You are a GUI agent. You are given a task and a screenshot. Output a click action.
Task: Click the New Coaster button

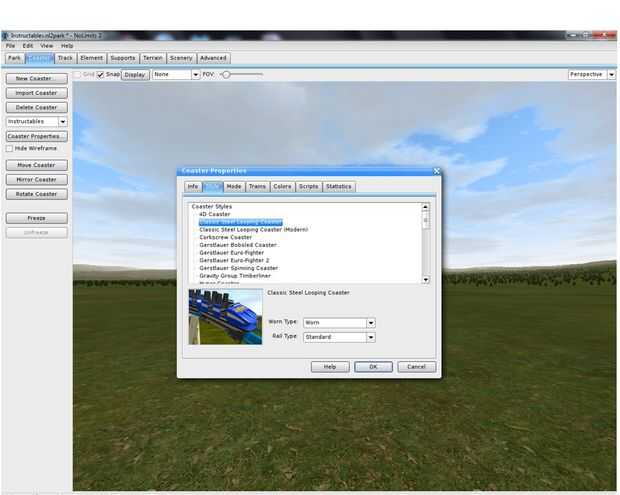pos(36,79)
